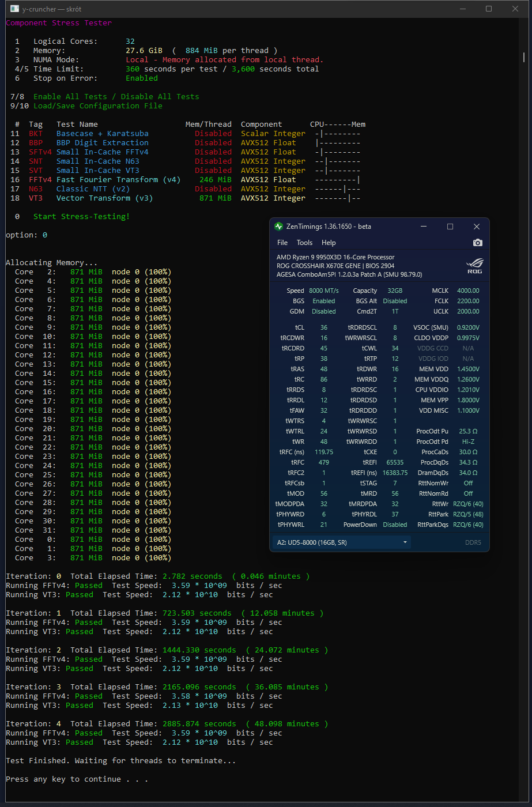Minimize the ZenTimings window
Screen dimensions: 532x807
[x=424, y=227]
